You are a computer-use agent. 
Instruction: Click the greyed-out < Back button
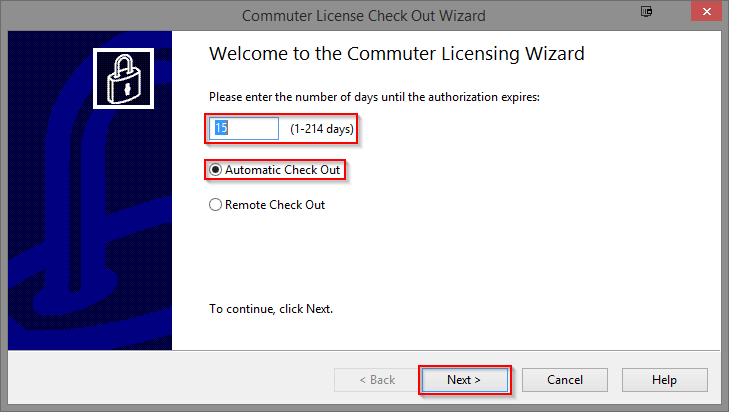377,380
